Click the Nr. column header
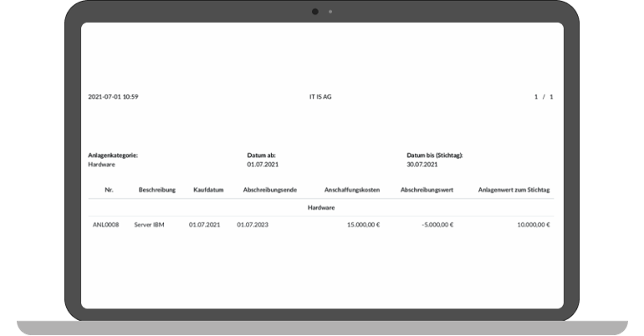This screenshot has height=336, width=644. pos(109,190)
